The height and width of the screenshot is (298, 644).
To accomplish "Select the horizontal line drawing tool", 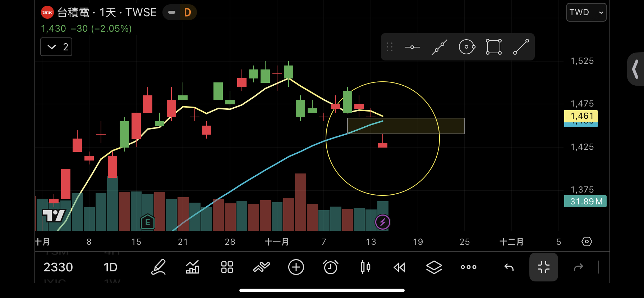I will click(x=412, y=47).
